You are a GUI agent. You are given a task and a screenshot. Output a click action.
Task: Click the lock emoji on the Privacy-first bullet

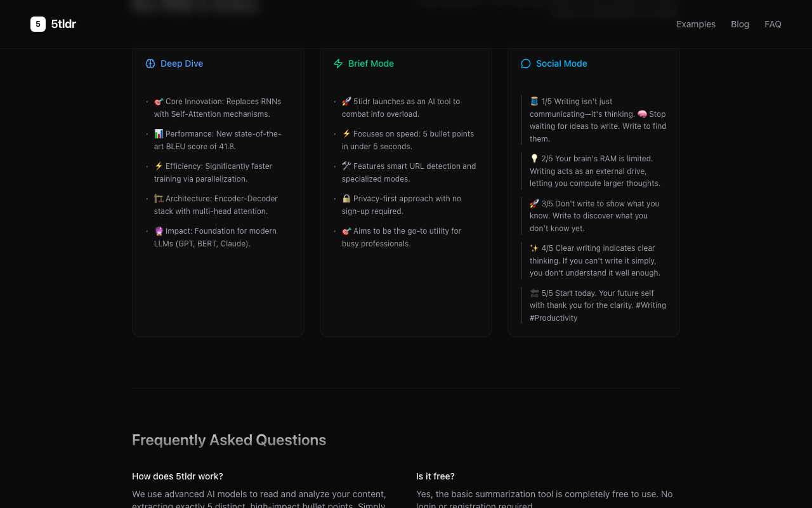(x=346, y=198)
